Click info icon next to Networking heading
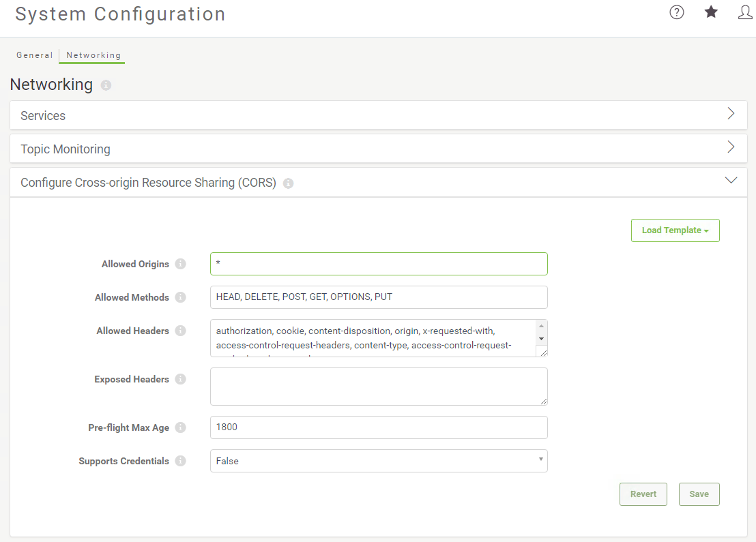The height and width of the screenshot is (542, 756). (106, 85)
